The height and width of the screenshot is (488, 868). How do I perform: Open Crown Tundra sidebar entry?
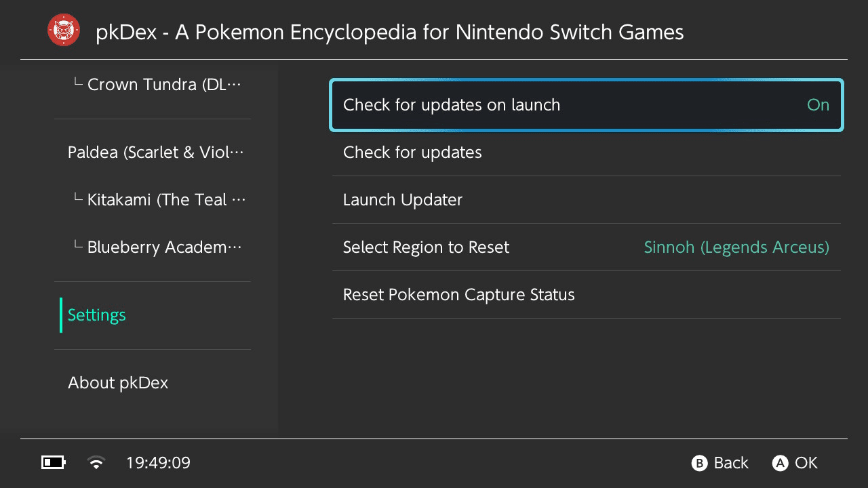[x=153, y=85]
